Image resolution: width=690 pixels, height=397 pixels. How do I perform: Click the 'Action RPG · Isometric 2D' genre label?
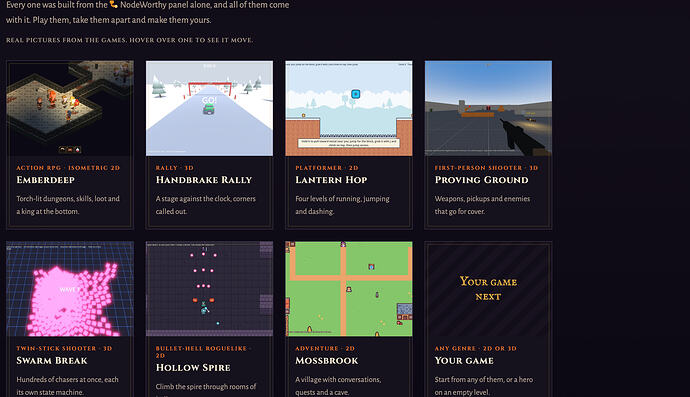(68, 168)
